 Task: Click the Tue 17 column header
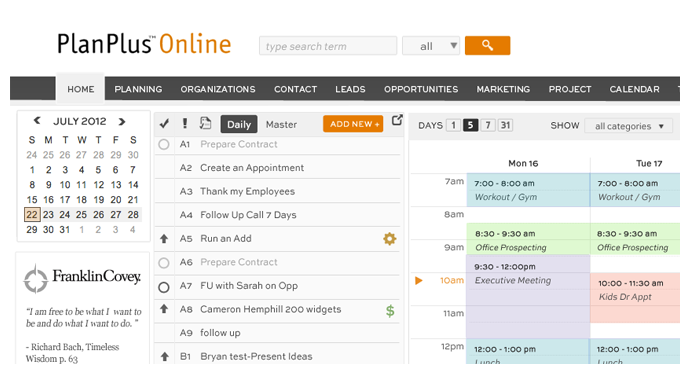click(649, 163)
